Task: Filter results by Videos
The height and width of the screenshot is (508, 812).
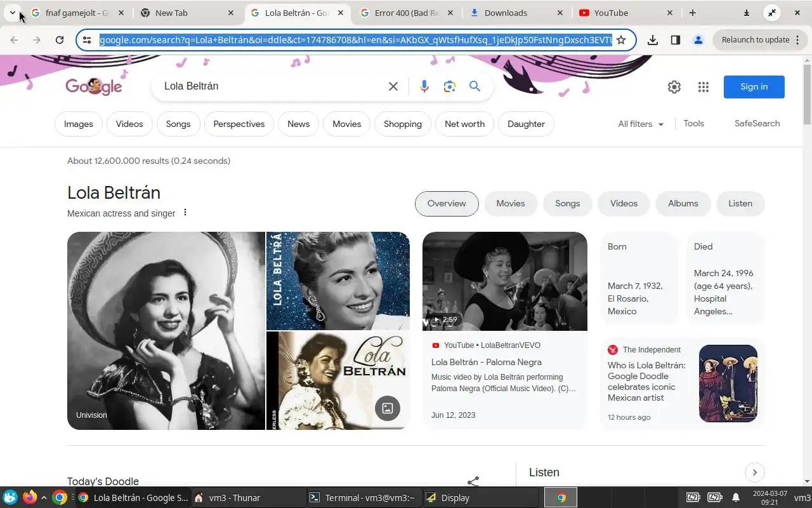Action: pyautogui.click(x=129, y=124)
